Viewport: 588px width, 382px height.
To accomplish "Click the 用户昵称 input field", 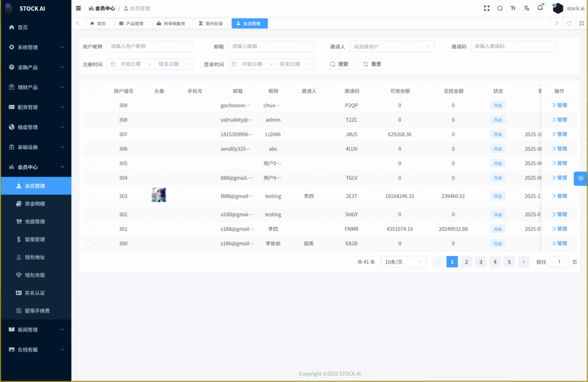I will tap(149, 46).
